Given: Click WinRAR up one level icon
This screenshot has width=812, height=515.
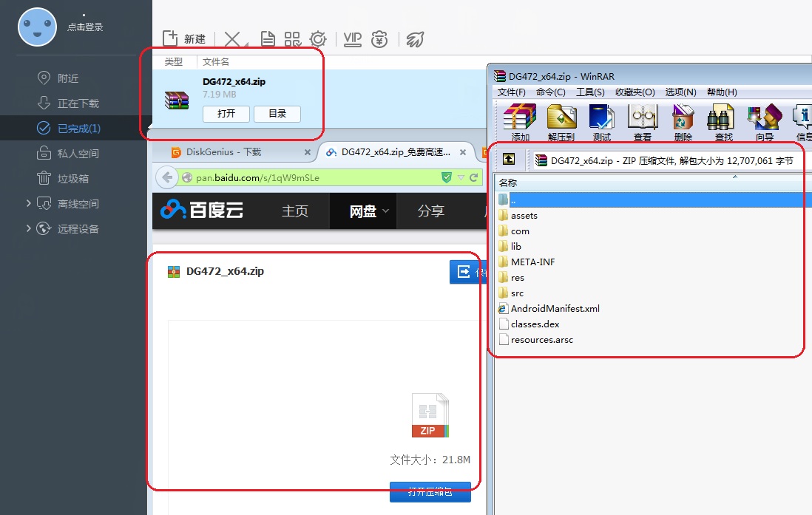Looking at the screenshot, I should 509,160.
